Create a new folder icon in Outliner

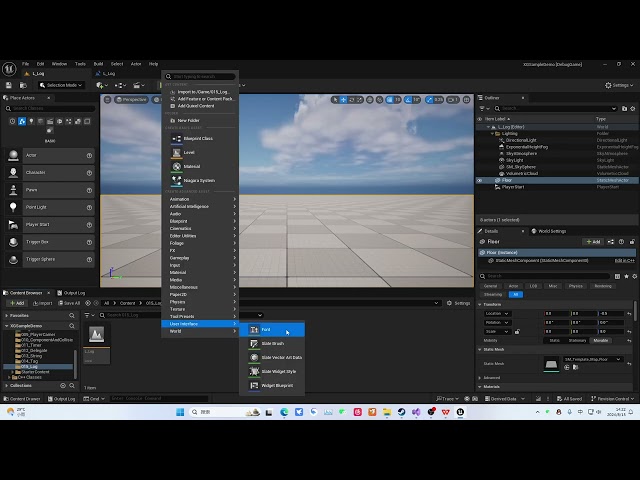click(x=624, y=109)
